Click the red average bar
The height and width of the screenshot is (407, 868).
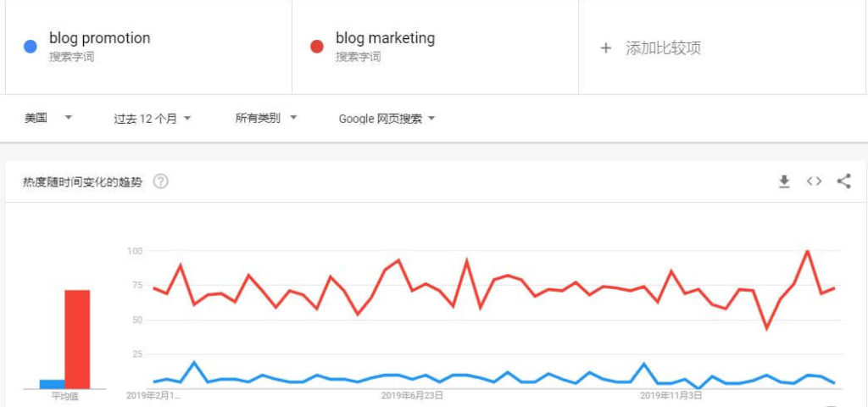77,339
